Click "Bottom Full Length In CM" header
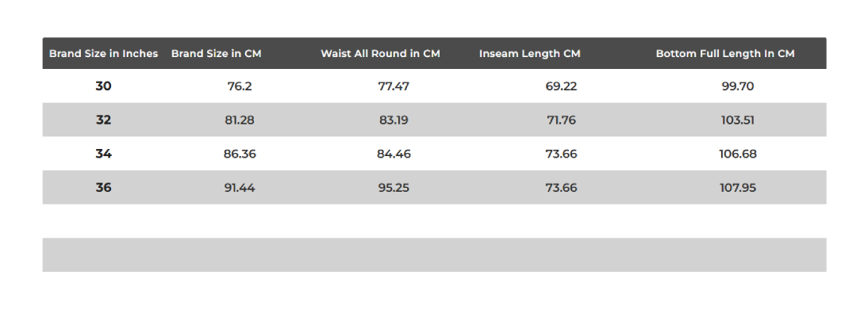This screenshot has width=868, height=317. (x=725, y=54)
